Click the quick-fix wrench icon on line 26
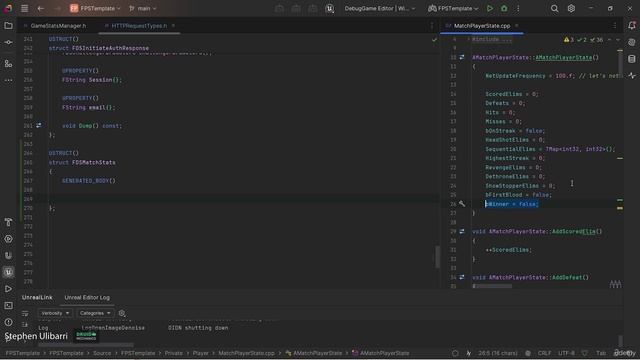This screenshot has width=640, height=360. 462,204
